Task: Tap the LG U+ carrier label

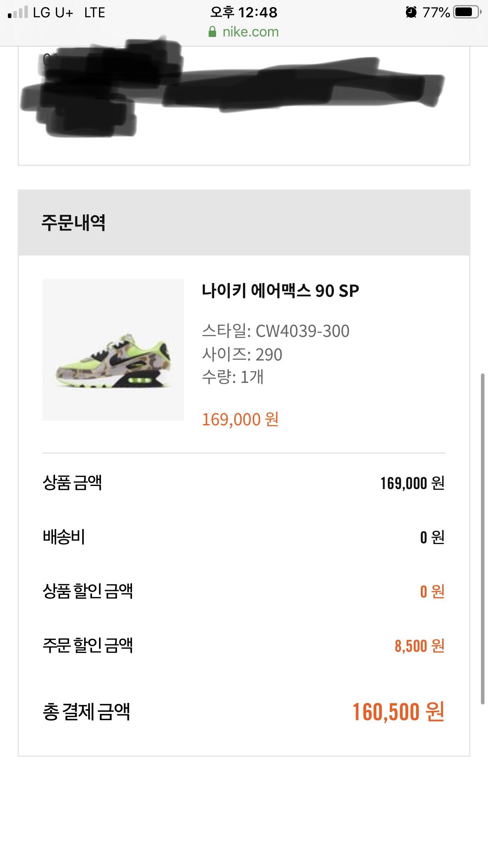Action: (x=53, y=13)
